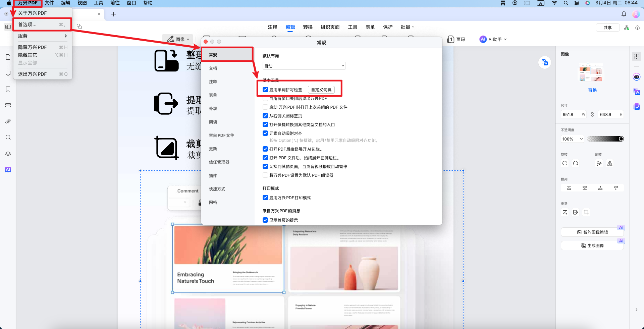
Task: Open the search icon in the left sidebar
Action: pos(8,138)
